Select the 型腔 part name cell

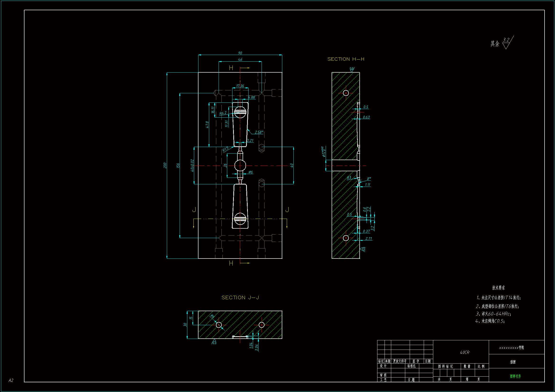pos(513,362)
